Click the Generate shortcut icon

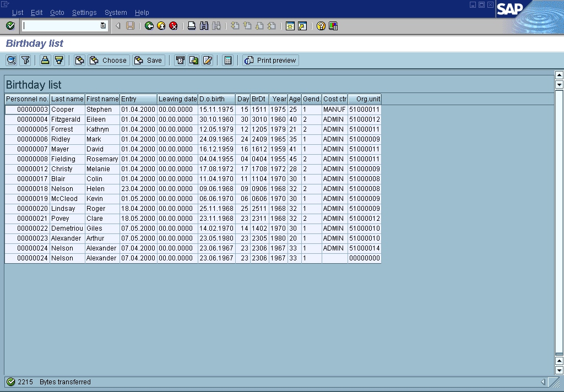[x=302, y=26]
